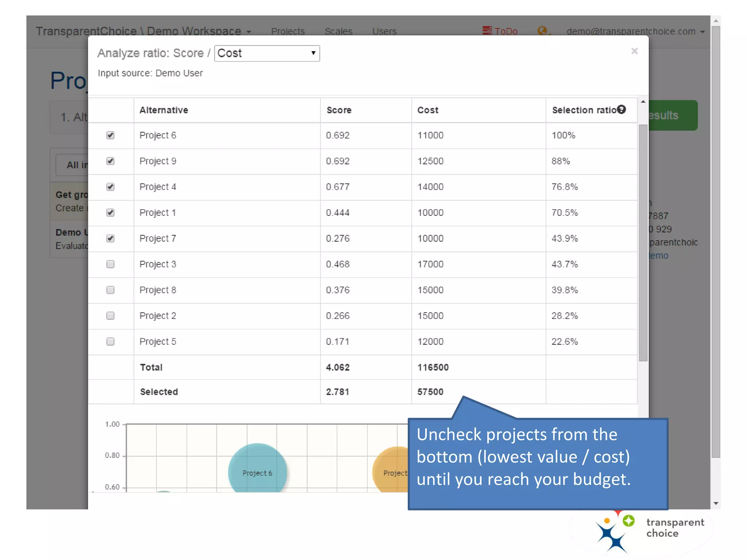
Task: Close the Analyze ratio dialog
Action: click(634, 51)
